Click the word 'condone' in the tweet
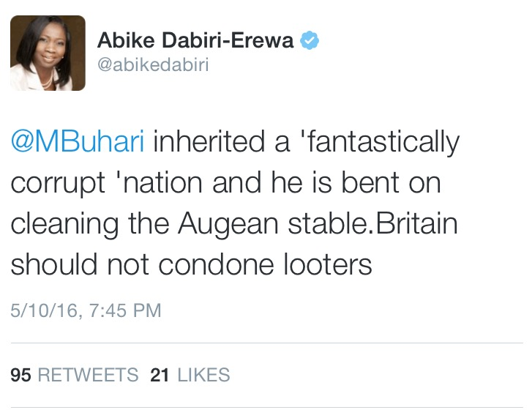This screenshot has height=410, width=532. pyautogui.click(x=216, y=264)
